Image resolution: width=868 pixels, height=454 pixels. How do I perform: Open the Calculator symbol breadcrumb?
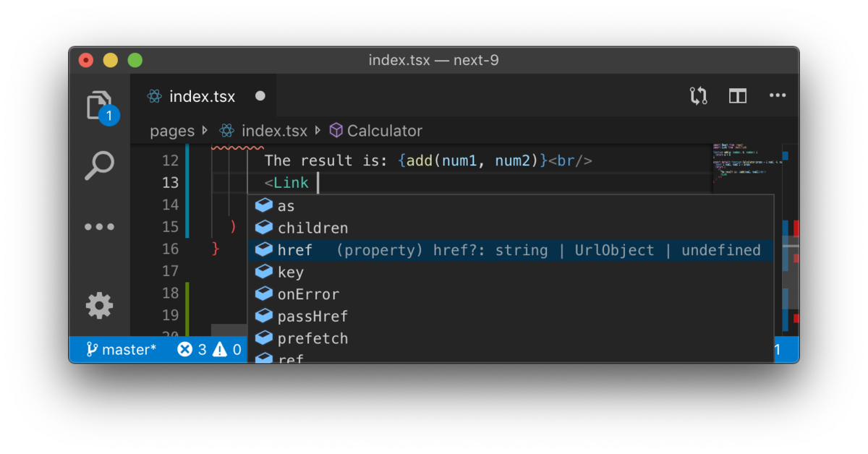pyautogui.click(x=376, y=131)
